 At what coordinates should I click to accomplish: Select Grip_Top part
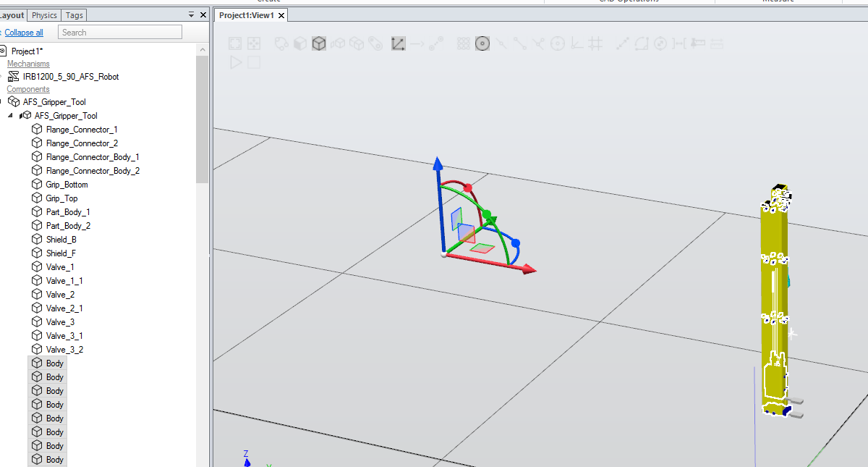click(61, 198)
